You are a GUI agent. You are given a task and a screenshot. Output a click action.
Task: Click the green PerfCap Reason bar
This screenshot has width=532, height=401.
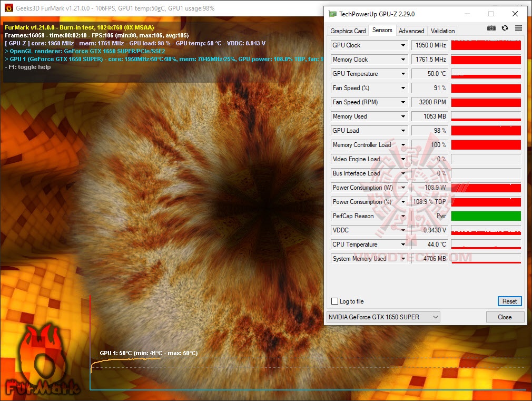(x=486, y=216)
